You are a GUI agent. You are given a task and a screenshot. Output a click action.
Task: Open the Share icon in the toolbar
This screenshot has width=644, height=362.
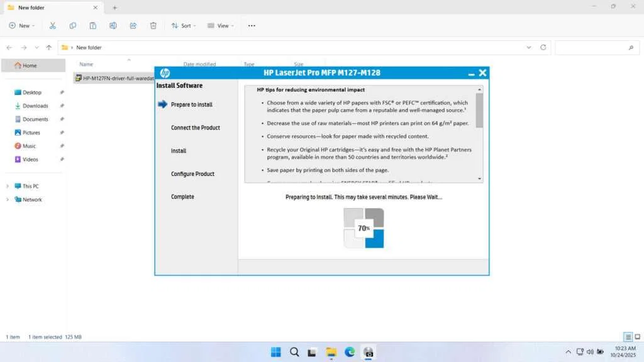(x=133, y=25)
